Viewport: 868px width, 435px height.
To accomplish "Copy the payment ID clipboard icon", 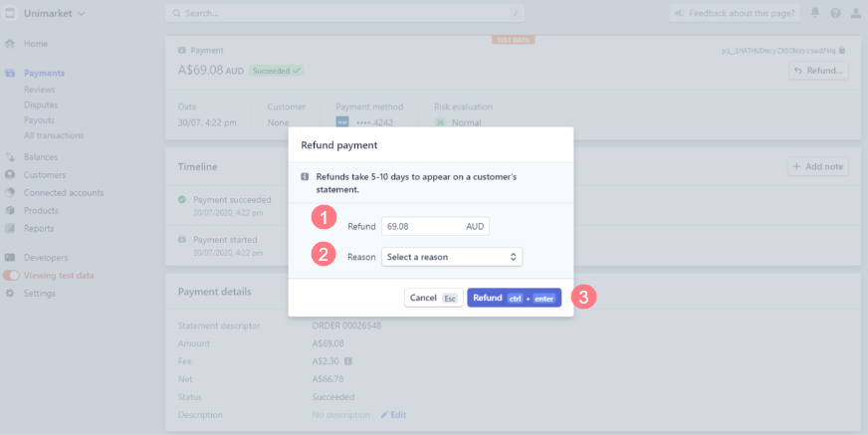I will [x=842, y=50].
